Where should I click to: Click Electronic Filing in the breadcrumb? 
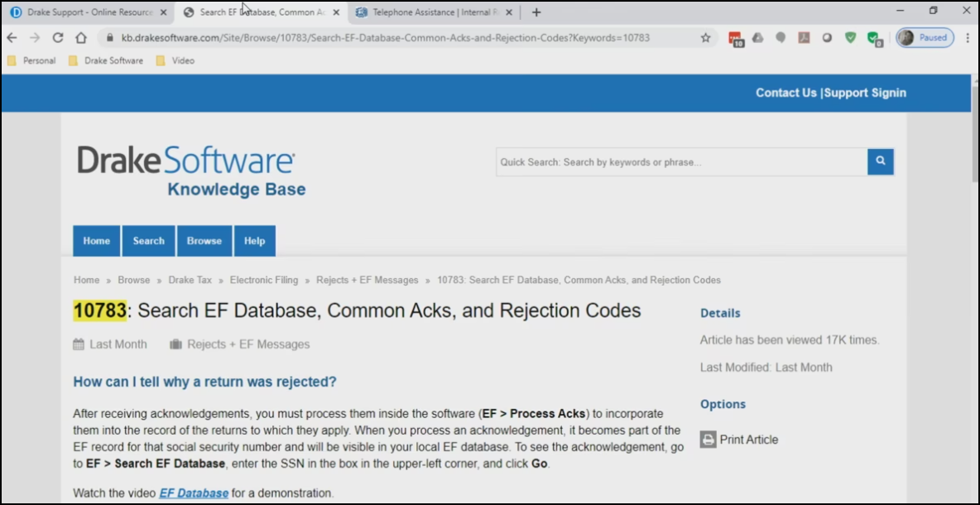tap(264, 280)
